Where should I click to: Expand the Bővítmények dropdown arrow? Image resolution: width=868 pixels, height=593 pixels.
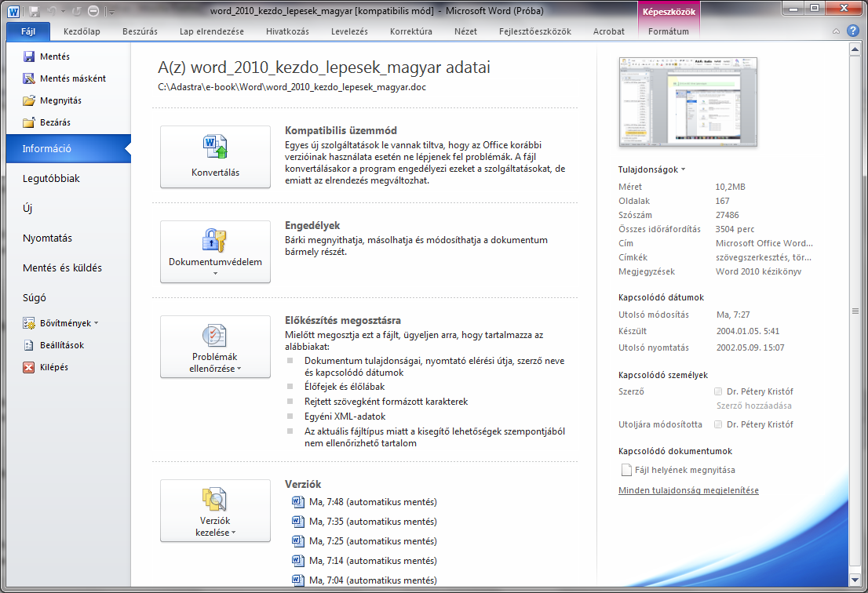(x=97, y=323)
